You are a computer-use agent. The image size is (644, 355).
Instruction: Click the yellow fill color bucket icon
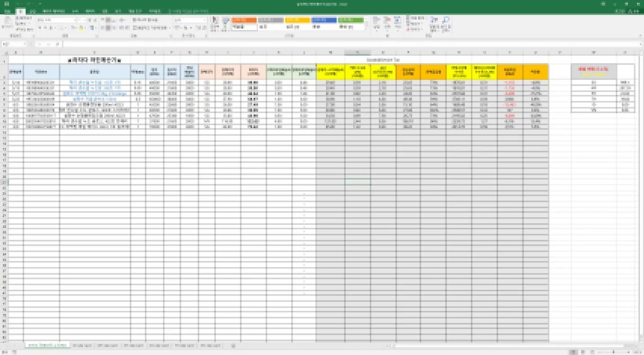click(x=82, y=28)
